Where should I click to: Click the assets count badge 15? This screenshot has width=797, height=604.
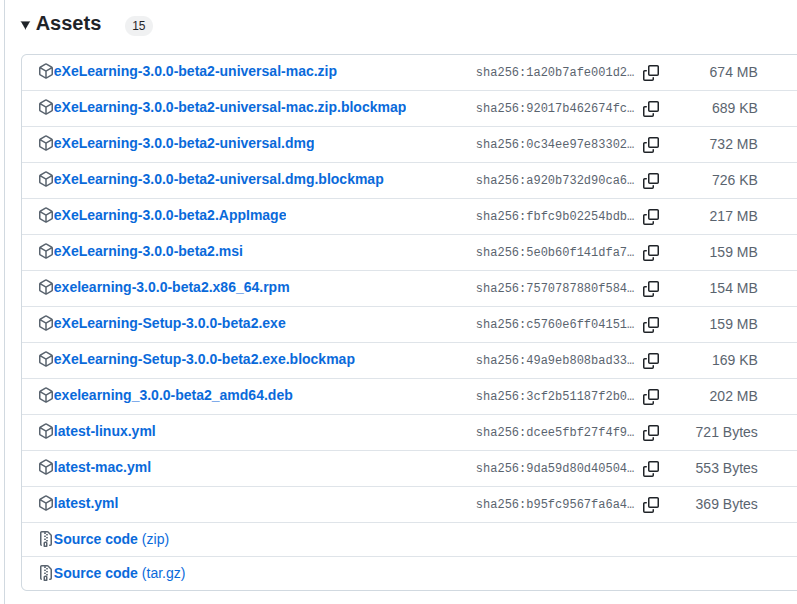(x=139, y=25)
